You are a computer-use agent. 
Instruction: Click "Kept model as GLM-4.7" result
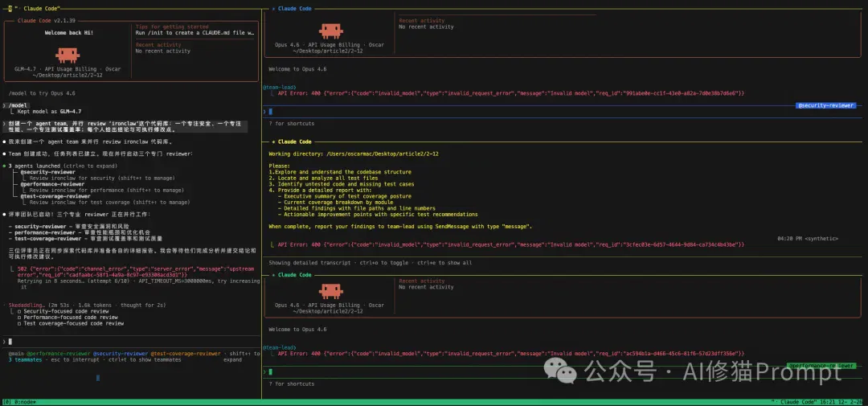pyautogui.click(x=49, y=111)
